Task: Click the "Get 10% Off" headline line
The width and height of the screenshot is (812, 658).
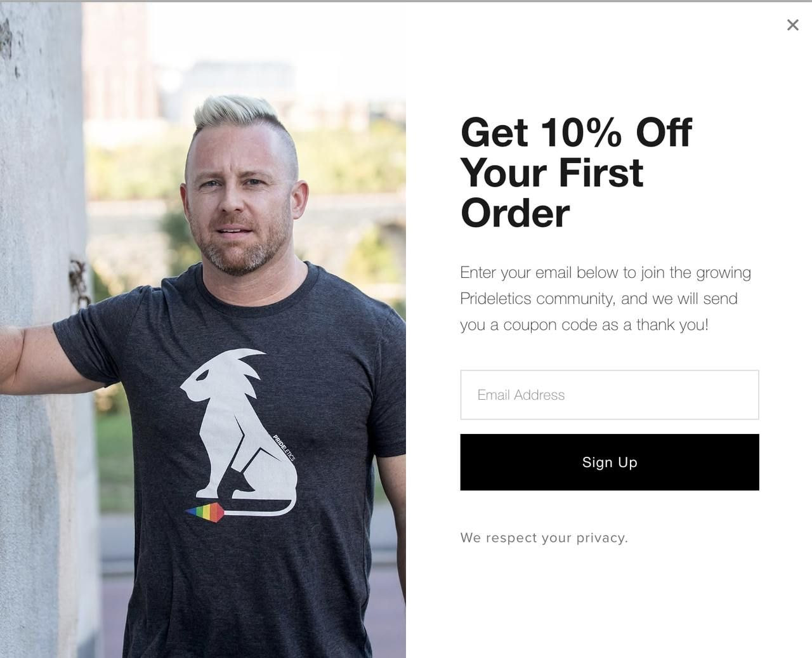Action: [576, 132]
